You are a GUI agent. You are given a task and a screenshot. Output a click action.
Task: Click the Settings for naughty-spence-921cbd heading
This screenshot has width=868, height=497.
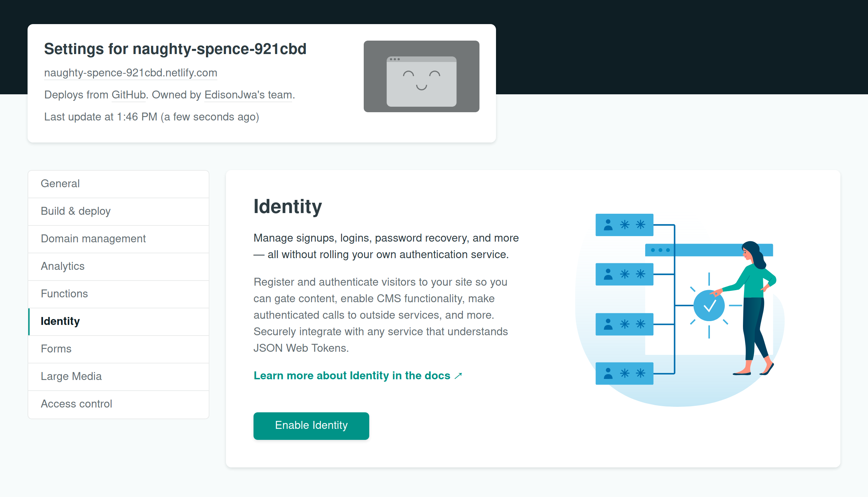click(x=175, y=49)
